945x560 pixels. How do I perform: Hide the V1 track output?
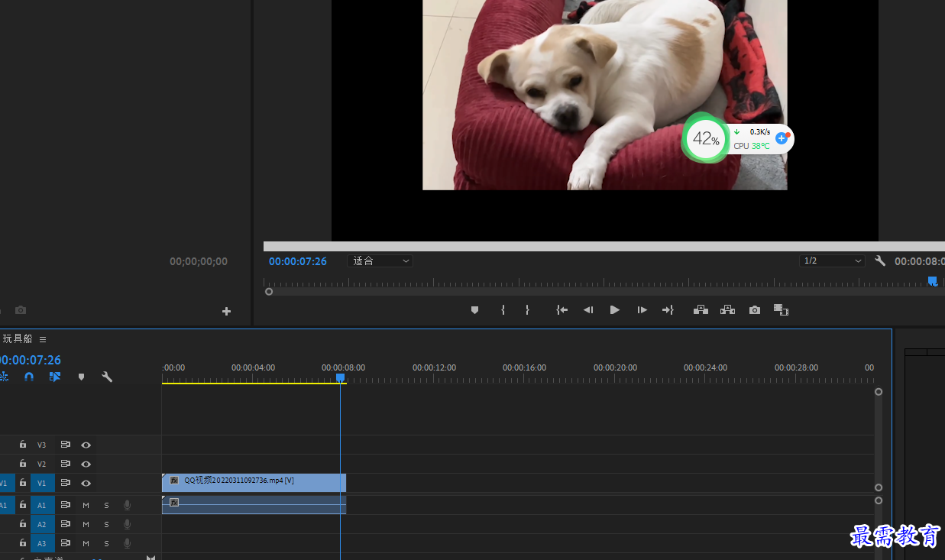coord(86,483)
